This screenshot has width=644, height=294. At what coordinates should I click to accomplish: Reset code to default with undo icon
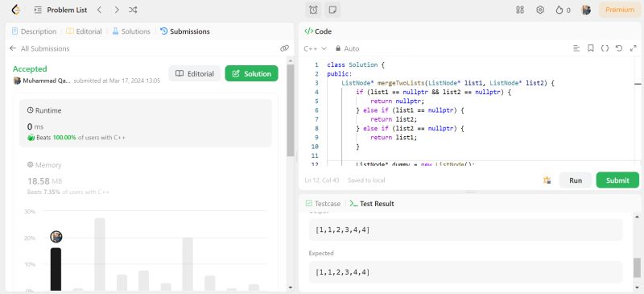[619, 48]
